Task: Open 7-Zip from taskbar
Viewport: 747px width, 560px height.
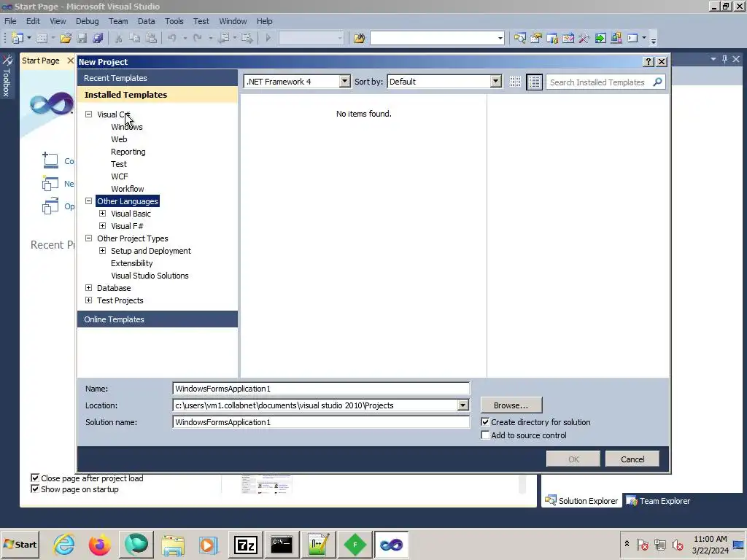Action: point(245,544)
